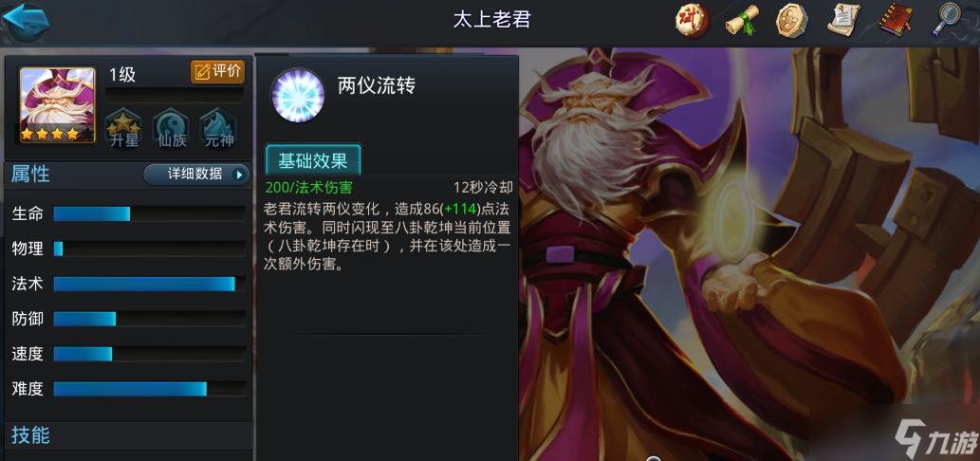Viewport: 980px width, 461px height.
Task: Click the 属性 attributes header
Action: pyautogui.click(x=30, y=175)
